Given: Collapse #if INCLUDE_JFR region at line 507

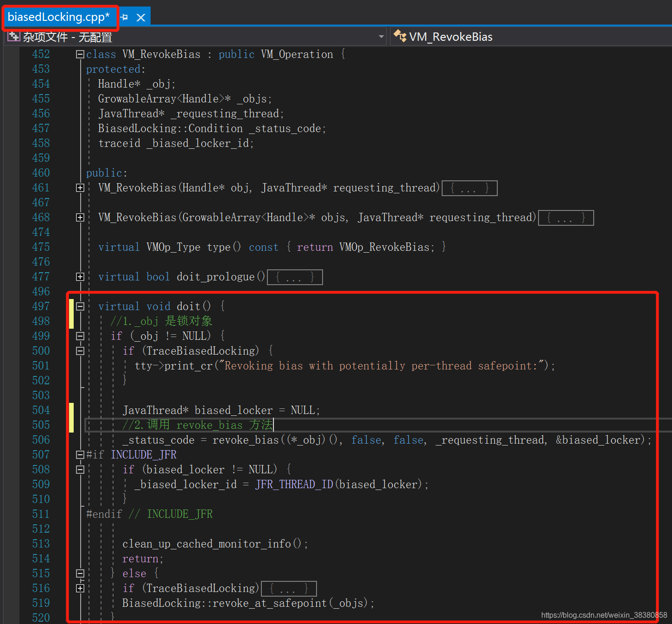Looking at the screenshot, I should (x=80, y=455).
